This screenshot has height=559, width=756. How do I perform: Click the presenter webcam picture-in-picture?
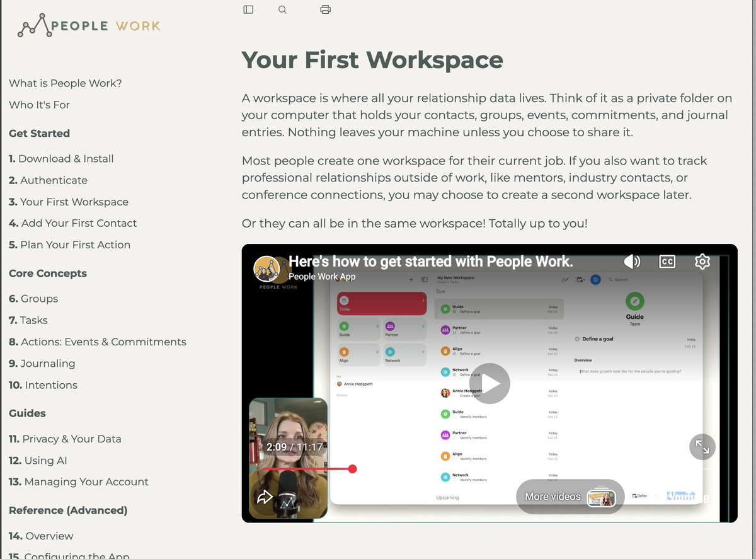[289, 458]
